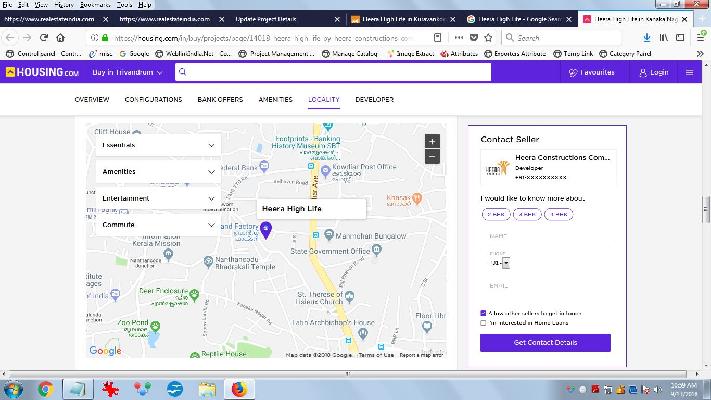Open Favourites in Housing header
Image resolution: width=711 pixels, height=400 pixels.
click(x=592, y=73)
